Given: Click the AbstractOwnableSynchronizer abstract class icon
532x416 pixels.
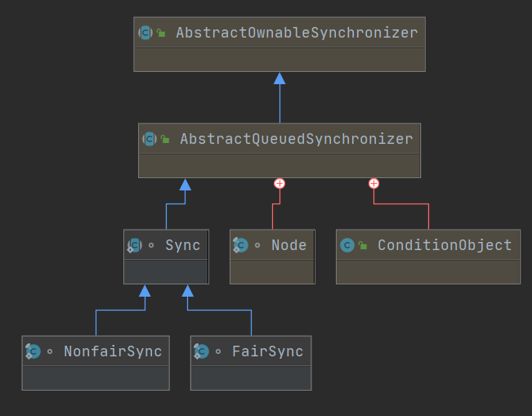Looking at the screenshot, I should (145, 33).
